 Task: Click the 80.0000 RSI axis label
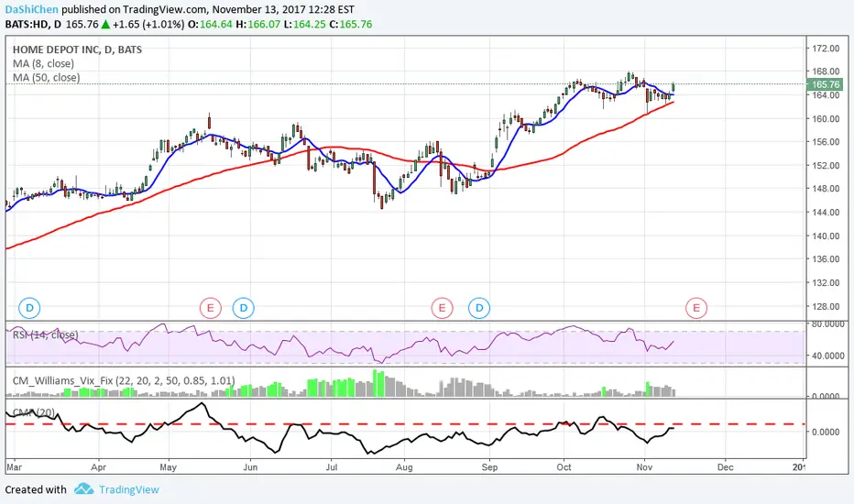[x=828, y=323]
